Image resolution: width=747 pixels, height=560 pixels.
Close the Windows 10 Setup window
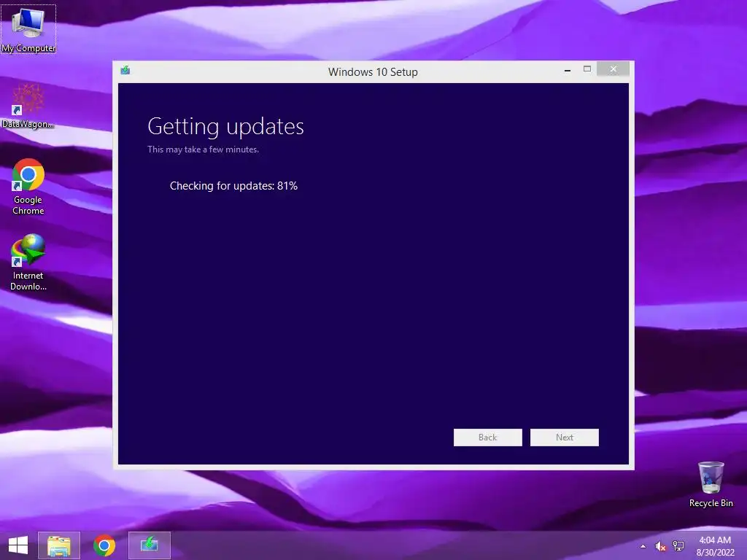(x=613, y=69)
